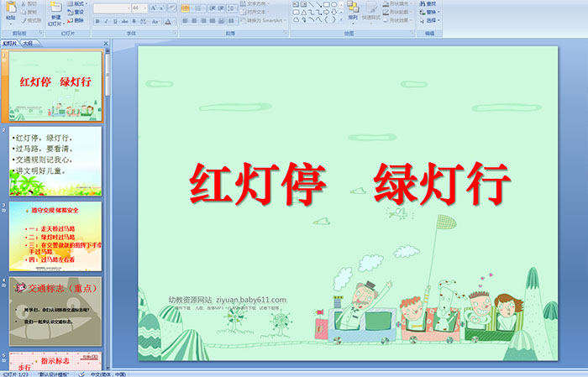Switch to the Slides (幻灯片) tab
The width and height of the screenshot is (588, 377).
(x=10, y=43)
